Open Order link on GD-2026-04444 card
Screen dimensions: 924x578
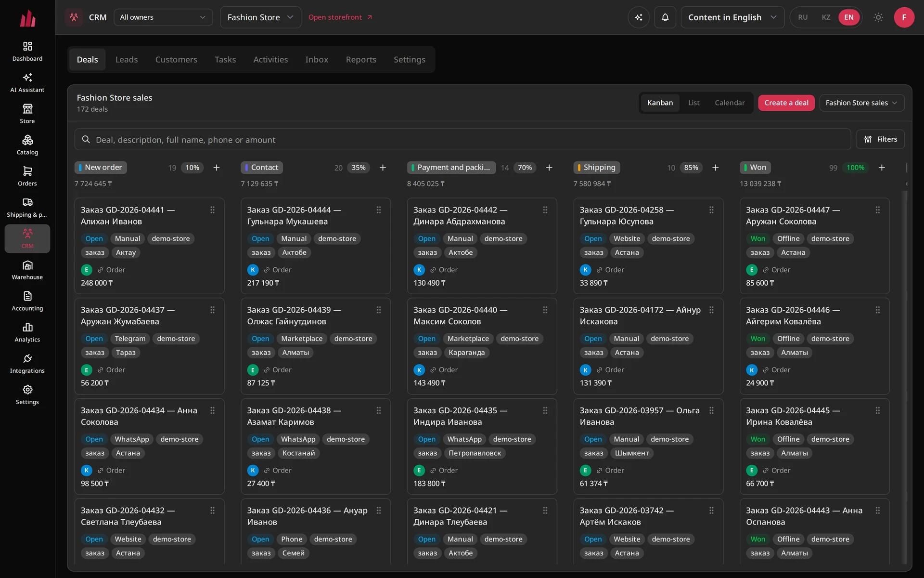[278, 270]
